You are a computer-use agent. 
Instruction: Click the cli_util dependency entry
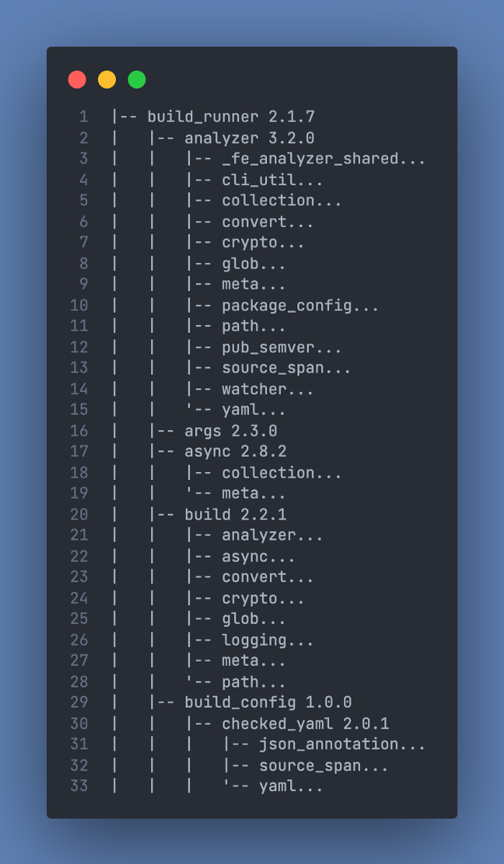click(272, 179)
